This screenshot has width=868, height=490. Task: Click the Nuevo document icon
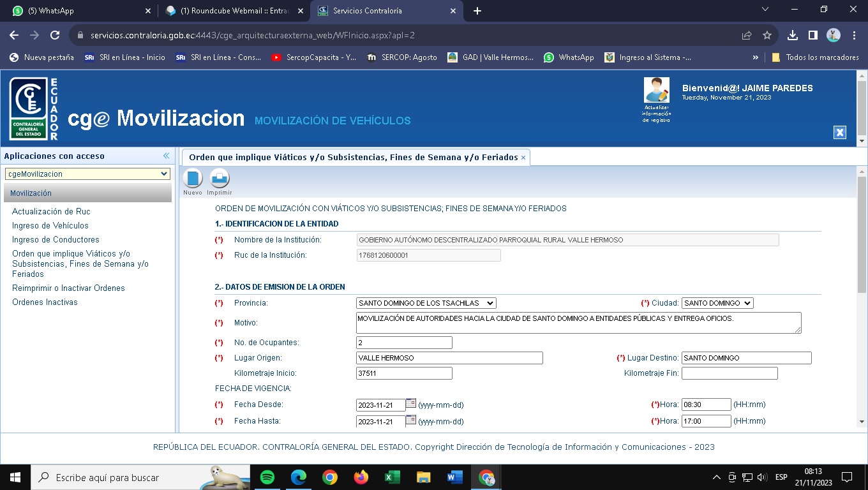coord(192,179)
